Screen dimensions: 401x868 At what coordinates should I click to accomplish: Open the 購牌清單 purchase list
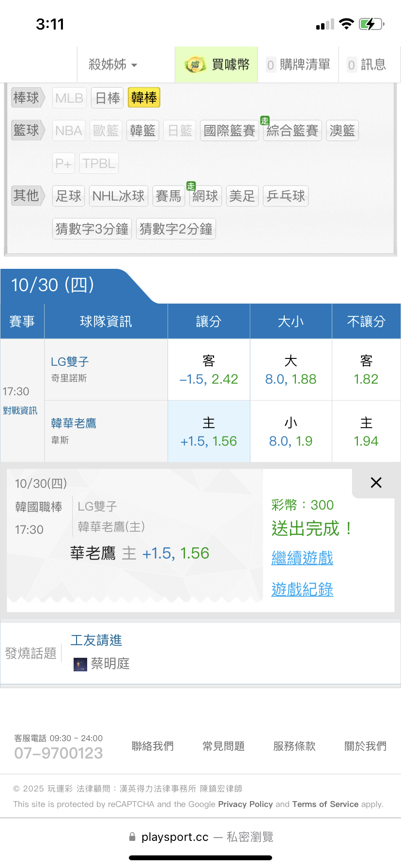tap(298, 64)
